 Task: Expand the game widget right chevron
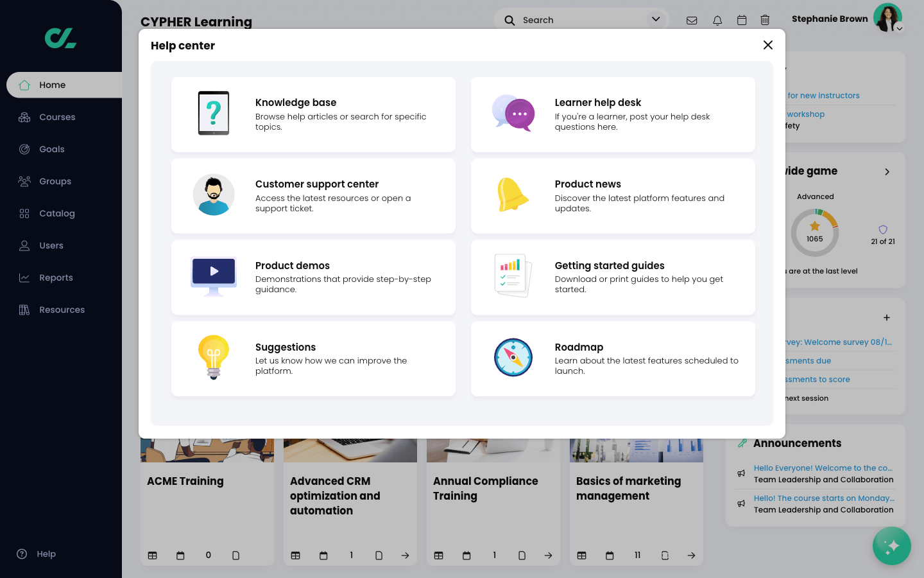click(887, 171)
